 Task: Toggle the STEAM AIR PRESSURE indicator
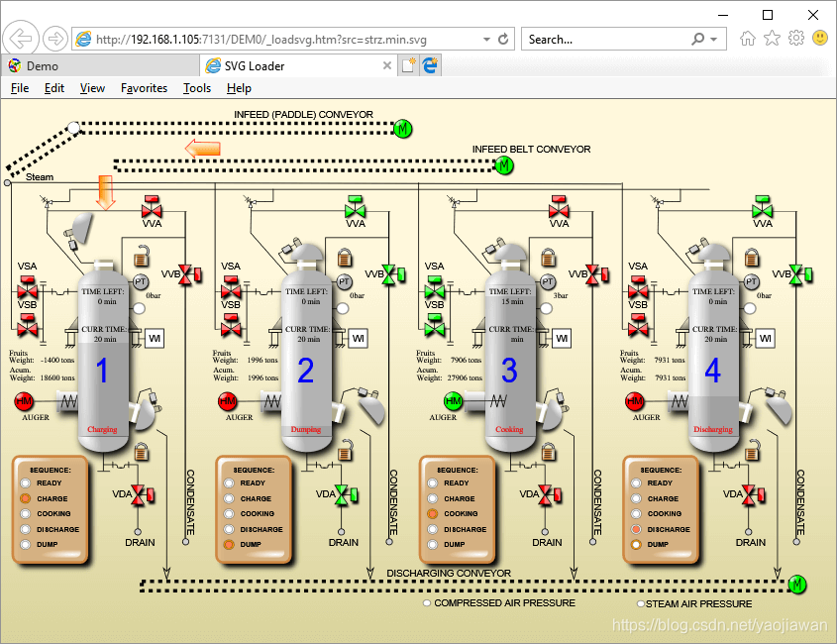641,604
